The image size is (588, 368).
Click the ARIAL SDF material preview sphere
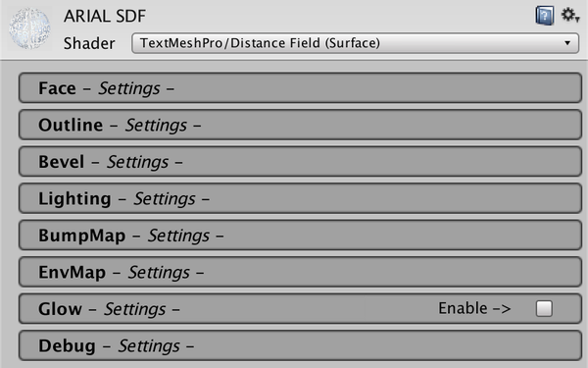click(29, 28)
